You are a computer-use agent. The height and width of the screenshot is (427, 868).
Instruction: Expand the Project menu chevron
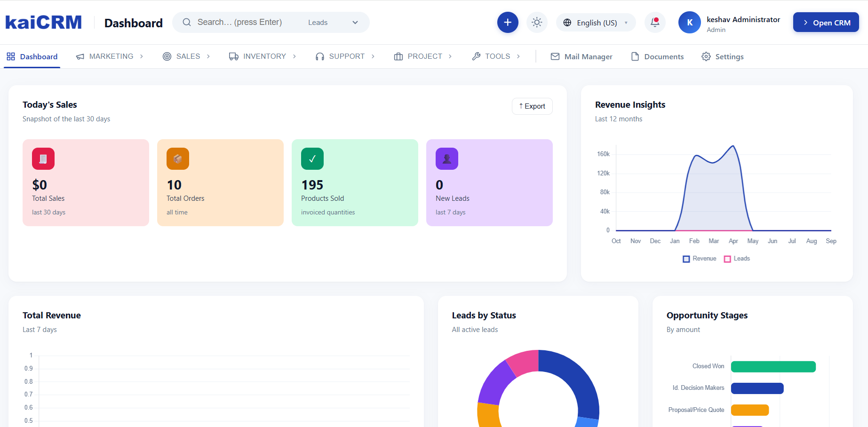(450, 56)
